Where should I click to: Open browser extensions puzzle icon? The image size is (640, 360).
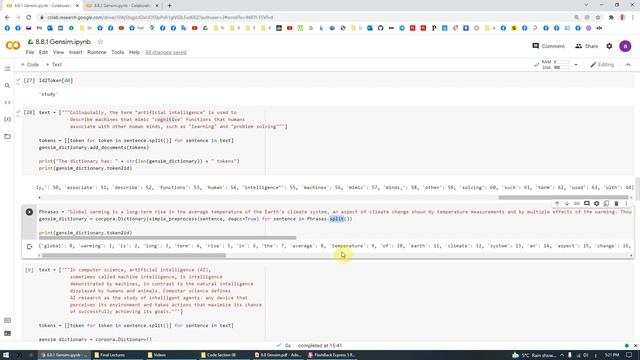pyautogui.click(x=611, y=18)
